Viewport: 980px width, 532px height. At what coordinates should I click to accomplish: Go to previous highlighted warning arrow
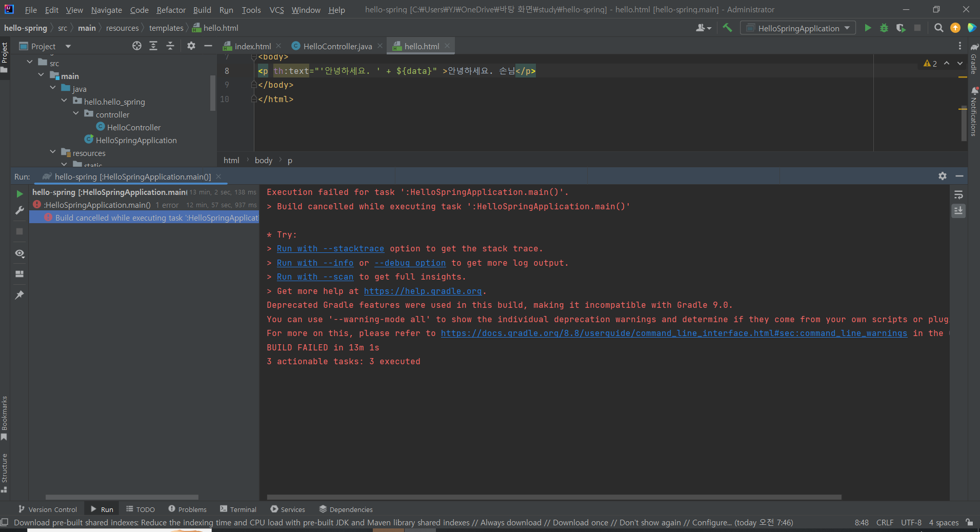tap(947, 63)
